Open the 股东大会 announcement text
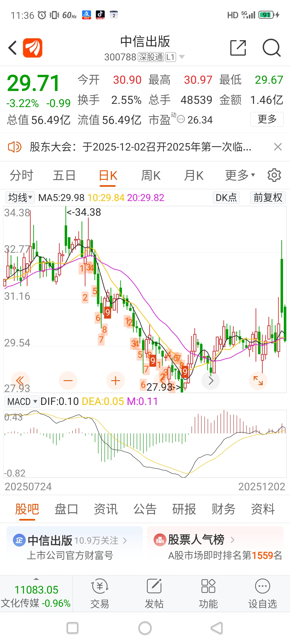 [x=140, y=147]
